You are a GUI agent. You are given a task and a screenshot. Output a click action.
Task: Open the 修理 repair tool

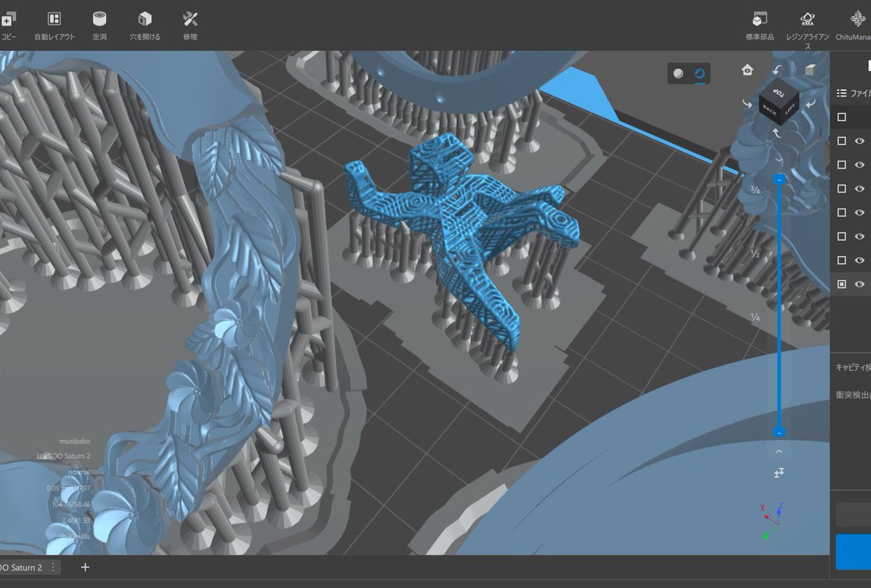190,25
